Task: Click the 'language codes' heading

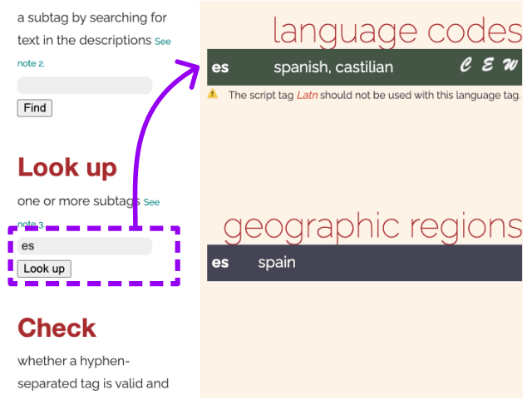Action: click(397, 32)
